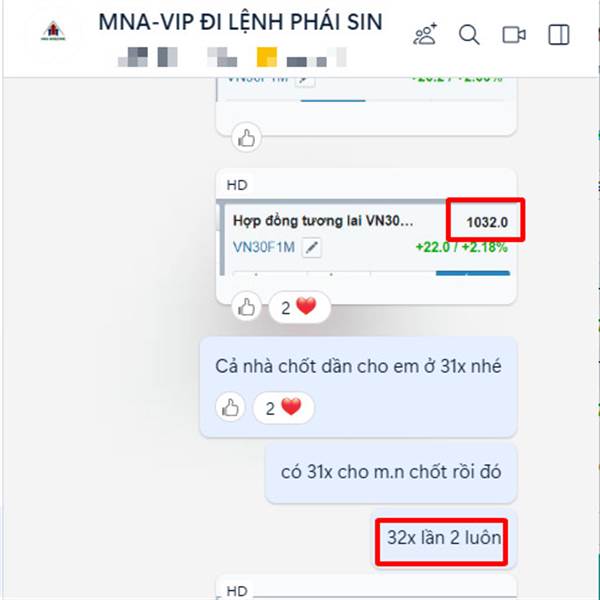Open the VN30F1M ticker link
Viewport: 600px width, 600px height.
[x=264, y=247]
